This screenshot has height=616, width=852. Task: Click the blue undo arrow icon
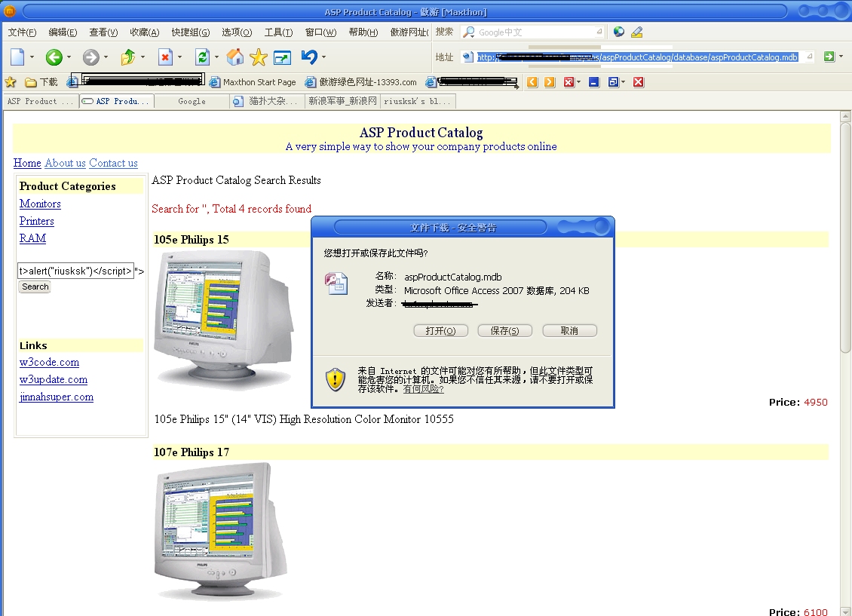tap(308, 57)
